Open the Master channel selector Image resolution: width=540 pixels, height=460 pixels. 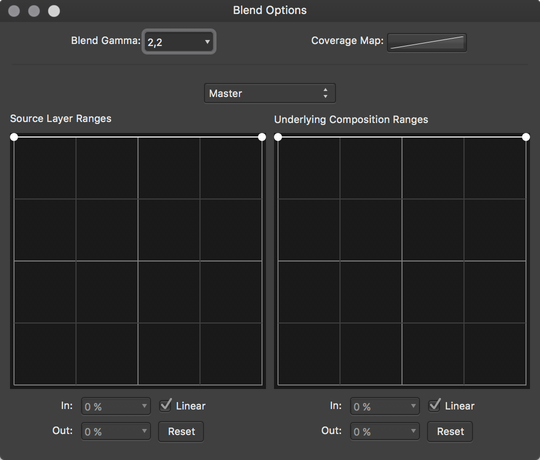pos(270,93)
